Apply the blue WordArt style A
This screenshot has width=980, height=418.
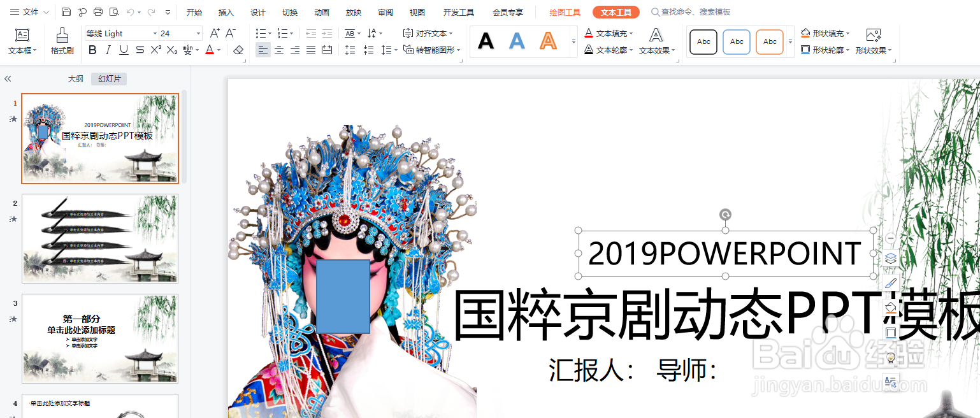[516, 41]
